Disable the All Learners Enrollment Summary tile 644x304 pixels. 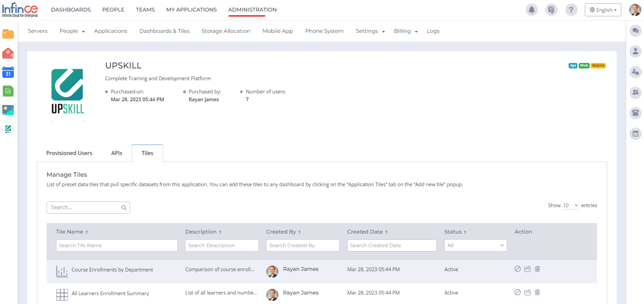point(517,293)
